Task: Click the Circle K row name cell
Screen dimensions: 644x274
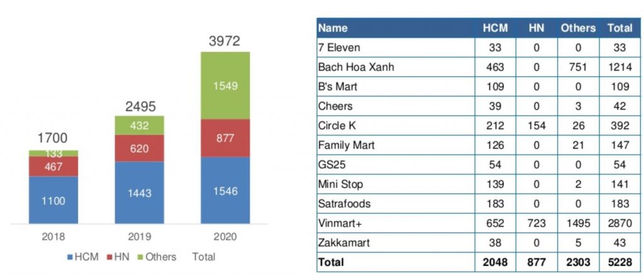Action: click(396, 125)
